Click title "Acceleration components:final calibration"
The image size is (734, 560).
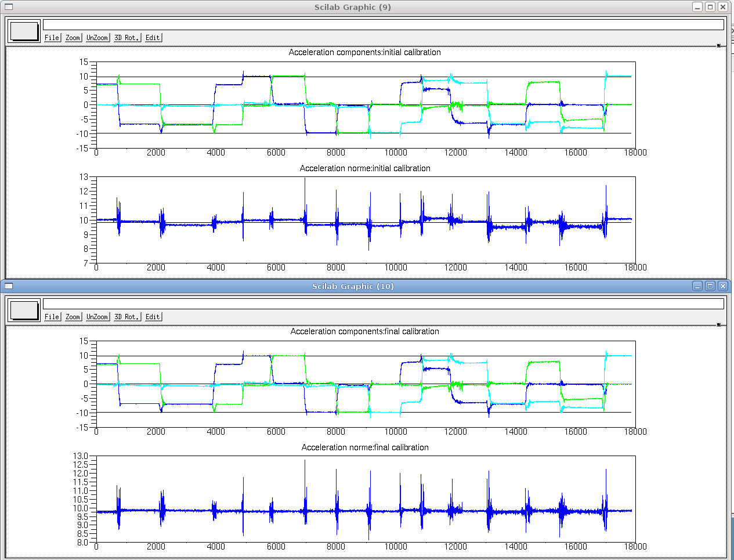365,331
